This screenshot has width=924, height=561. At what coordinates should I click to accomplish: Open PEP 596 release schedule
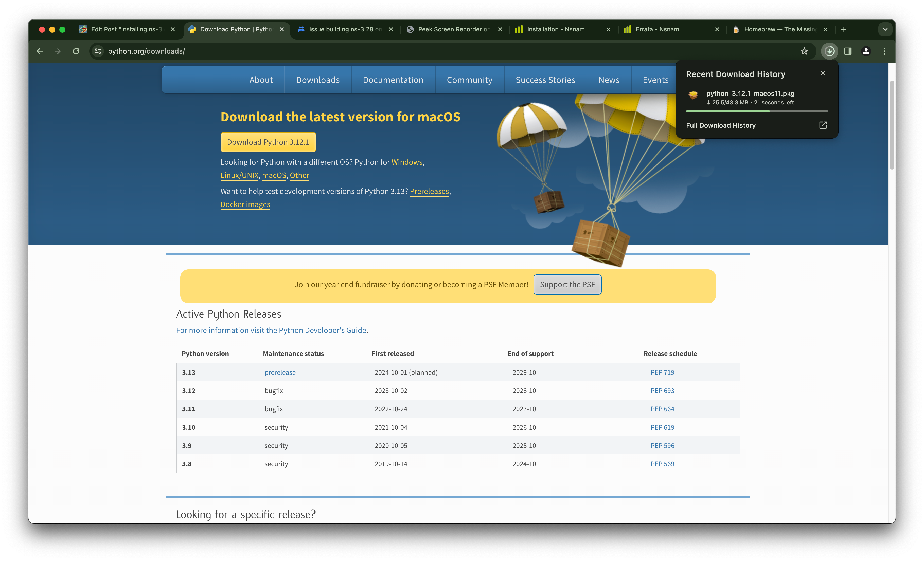(662, 445)
